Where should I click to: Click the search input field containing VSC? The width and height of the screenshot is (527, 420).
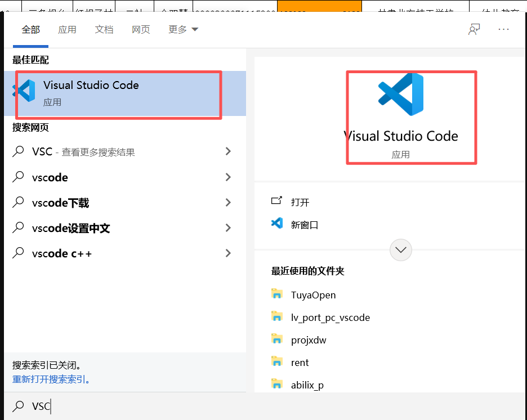[x=266, y=406]
